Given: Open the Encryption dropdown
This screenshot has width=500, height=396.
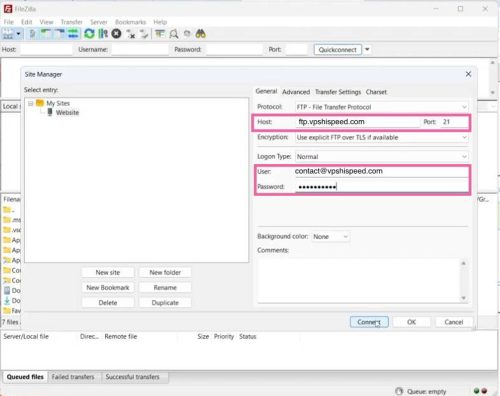Looking at the screenshot, I should pos(382,137).
